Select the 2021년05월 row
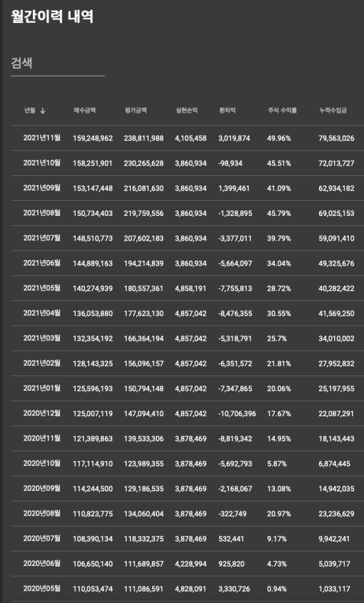The height and width of the screenshot is (603, 364). click(187, 288)
